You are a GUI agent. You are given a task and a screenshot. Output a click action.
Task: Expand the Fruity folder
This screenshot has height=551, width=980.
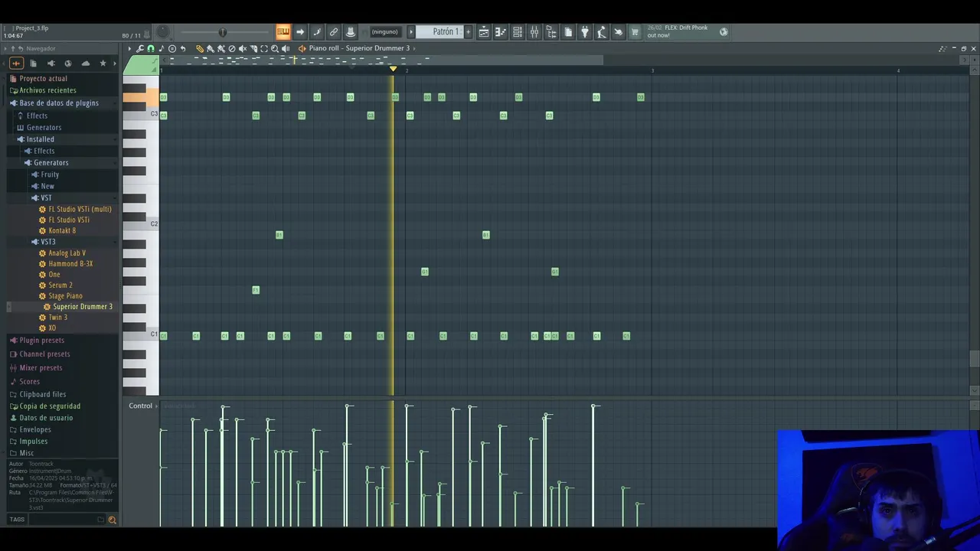[50, 174]
